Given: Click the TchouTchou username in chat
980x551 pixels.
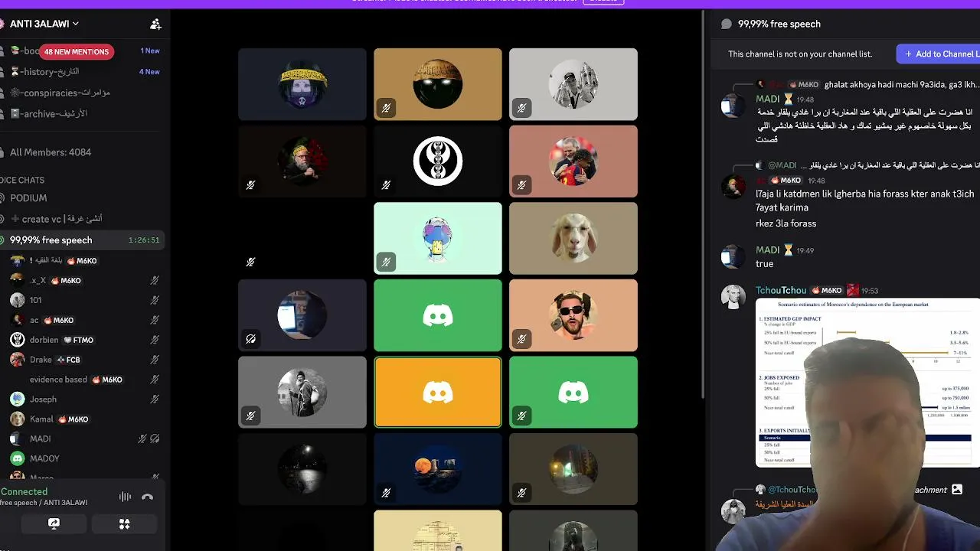Looking at the screenshot, I should (781, 291).
